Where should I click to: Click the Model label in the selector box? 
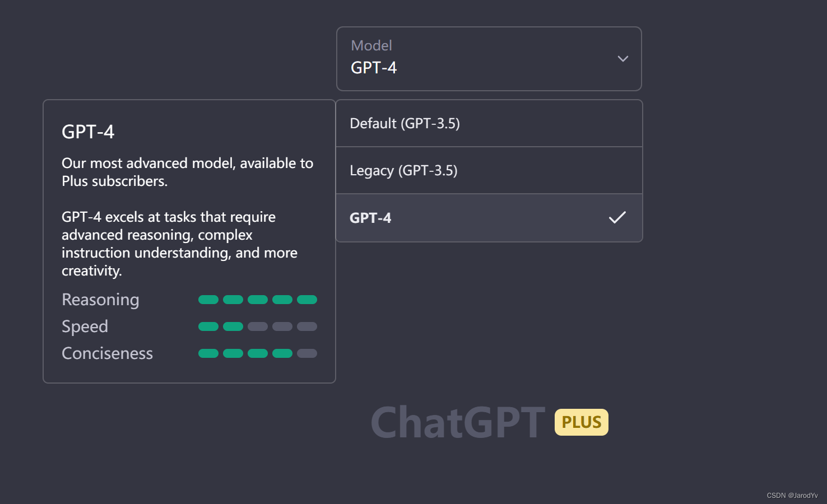pyautogui.click(x=371, y=45)
